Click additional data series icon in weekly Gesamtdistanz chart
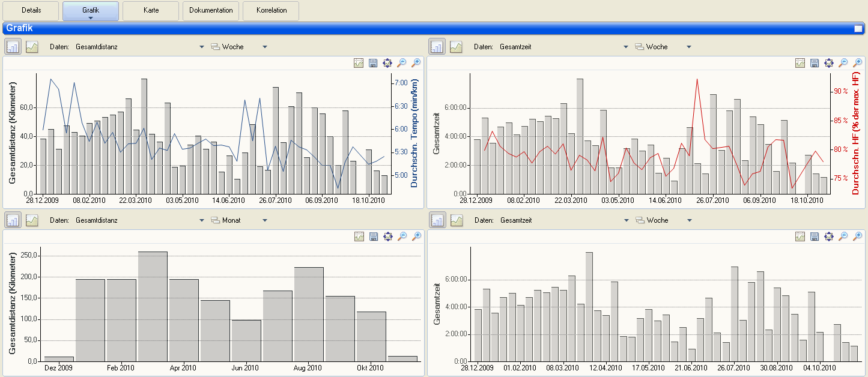Viewport: 868px width, 377px height. [x=359, y=63]
